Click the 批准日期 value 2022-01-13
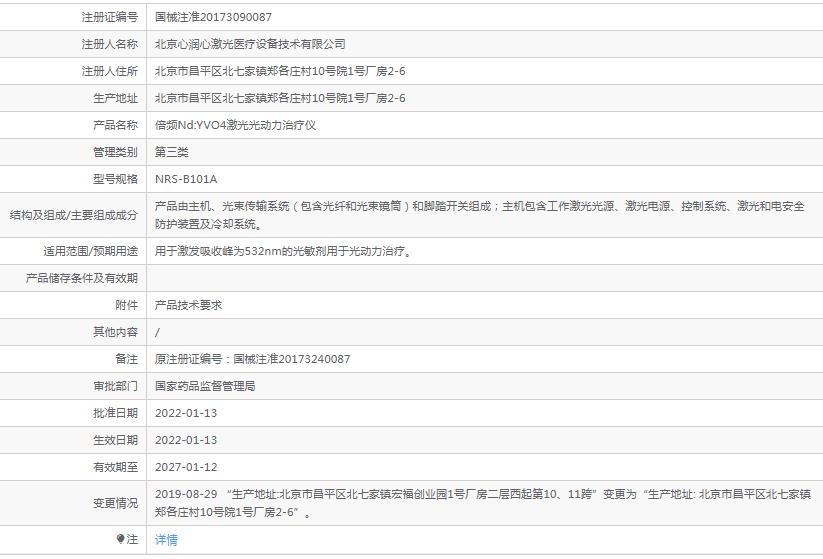This screenshot has width=823, height=559. pyautogui.click(x=186, y=413)
